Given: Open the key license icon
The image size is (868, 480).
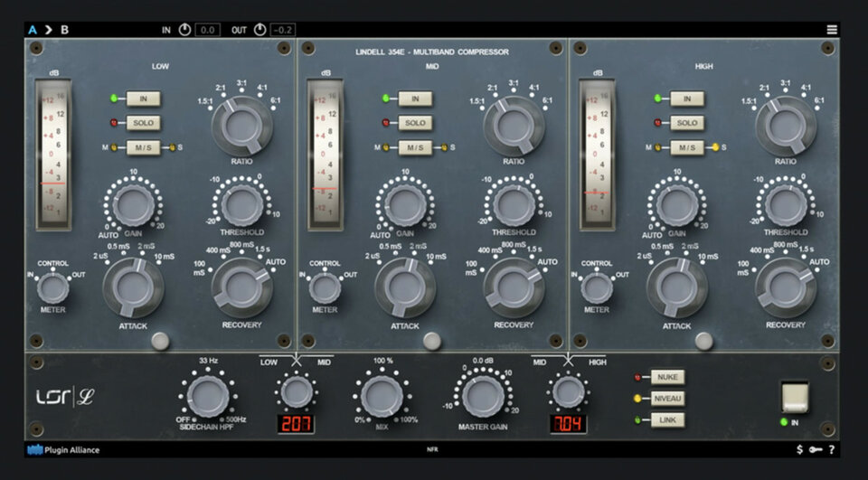Looking at the screenshot, I should point(816,449).
